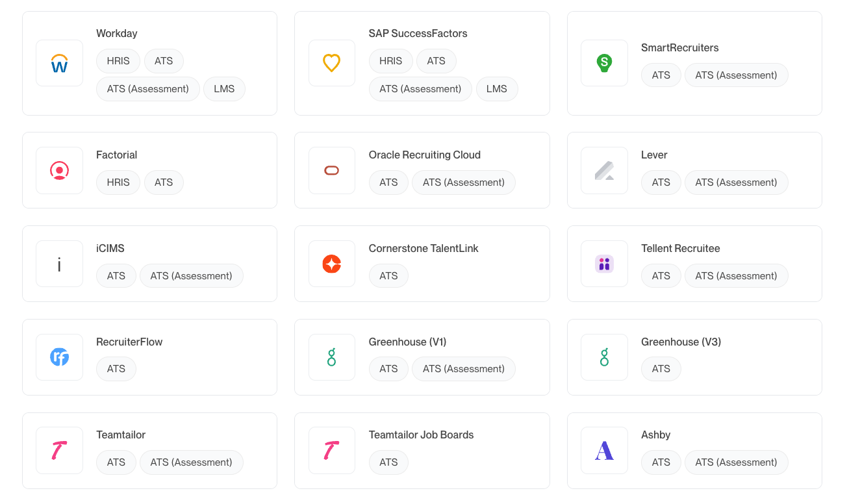Select the green SmartRecruiters logo
The height and width of the screenshot is (504, 847).
[x=604, y=63]
